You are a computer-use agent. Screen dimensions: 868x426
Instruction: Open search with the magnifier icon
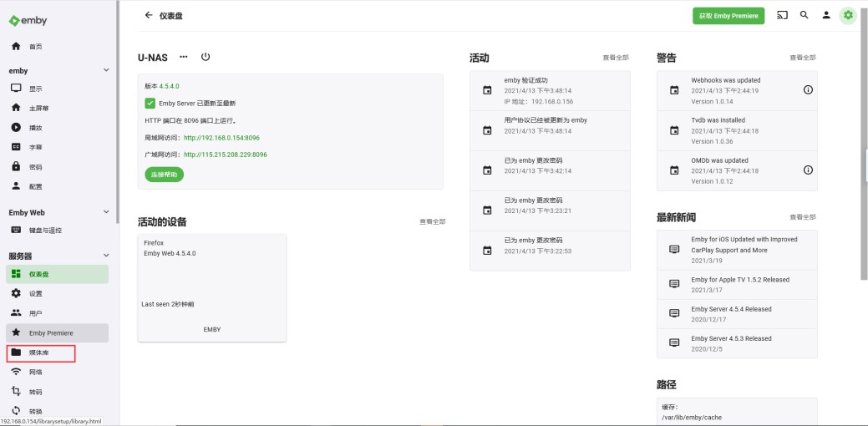coord(804,15)
